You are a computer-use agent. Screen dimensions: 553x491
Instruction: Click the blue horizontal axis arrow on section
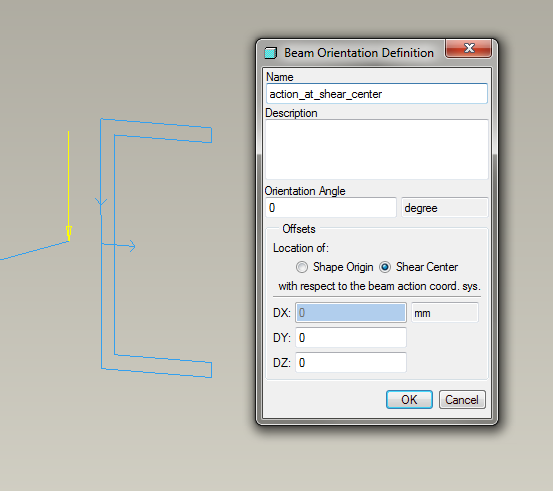118,246
